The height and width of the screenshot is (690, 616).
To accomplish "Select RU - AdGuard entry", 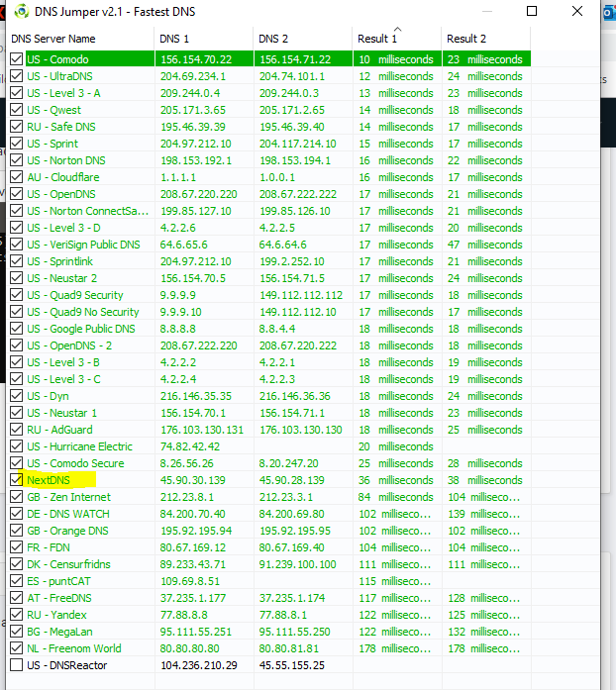I will 59,430.
